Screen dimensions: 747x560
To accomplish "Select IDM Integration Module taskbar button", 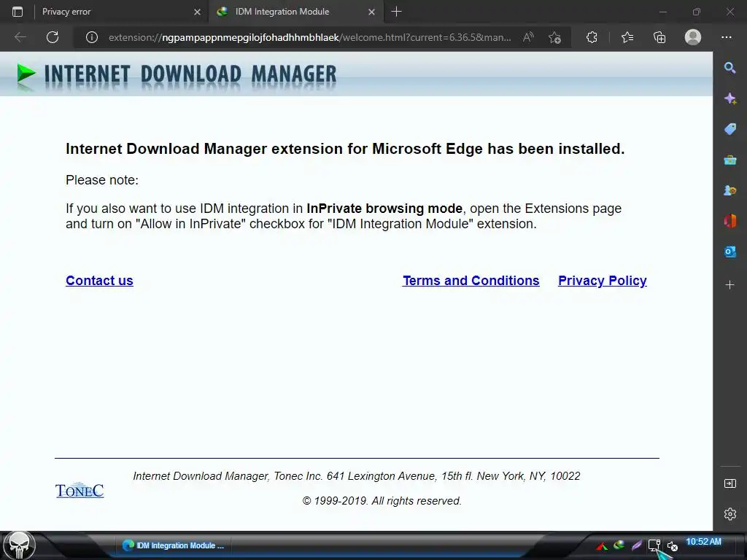I will pos(174,545).
